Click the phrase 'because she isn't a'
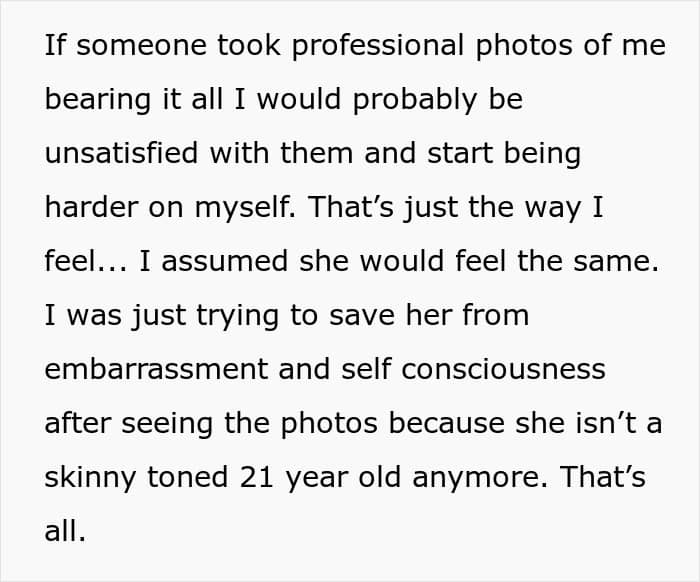The width and height of the screenshot is (700, 582). tap(525, 423)
